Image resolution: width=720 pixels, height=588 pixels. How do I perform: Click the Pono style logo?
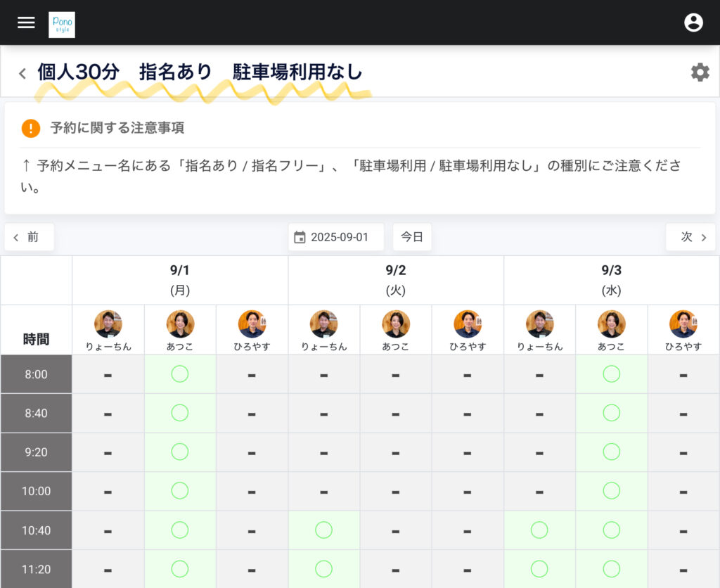pyautogui.click(x=62, y=25)
